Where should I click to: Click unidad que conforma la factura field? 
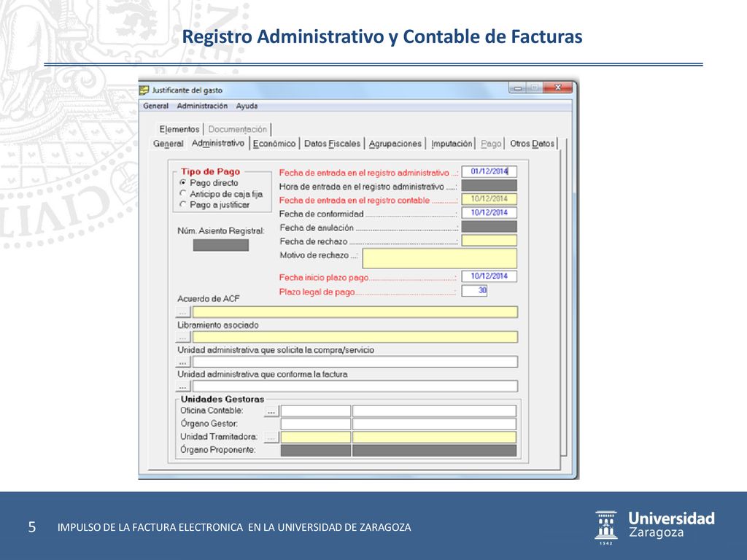[x=355, y=386]
